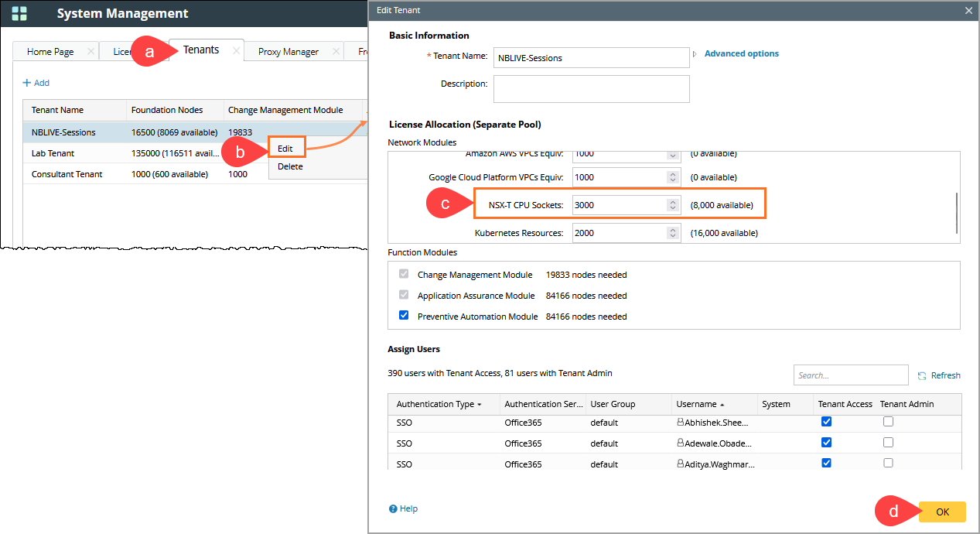This screenshot has width=980, height=534.
Task: Switch to the Tenants tab
Action: [201, 50]
